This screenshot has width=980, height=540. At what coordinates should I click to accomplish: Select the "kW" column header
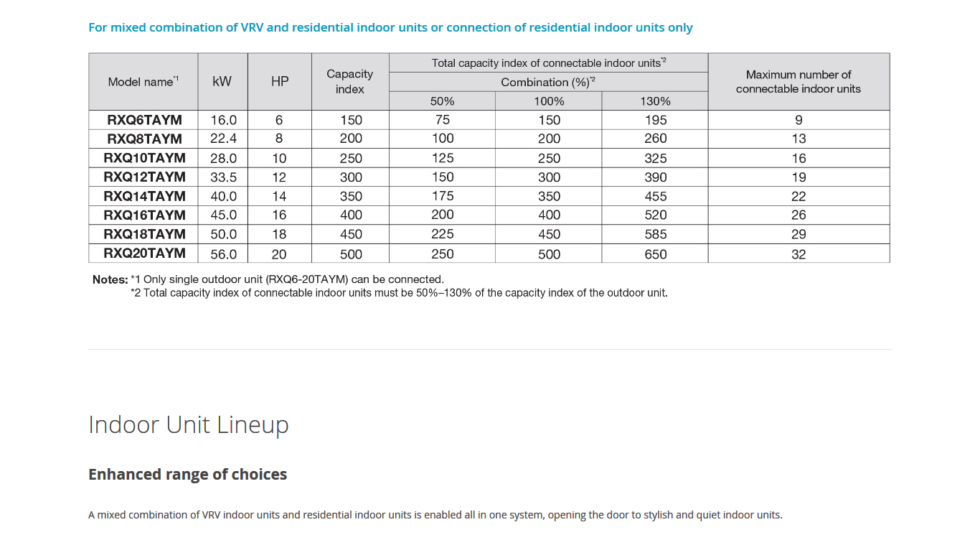point(222,82)
